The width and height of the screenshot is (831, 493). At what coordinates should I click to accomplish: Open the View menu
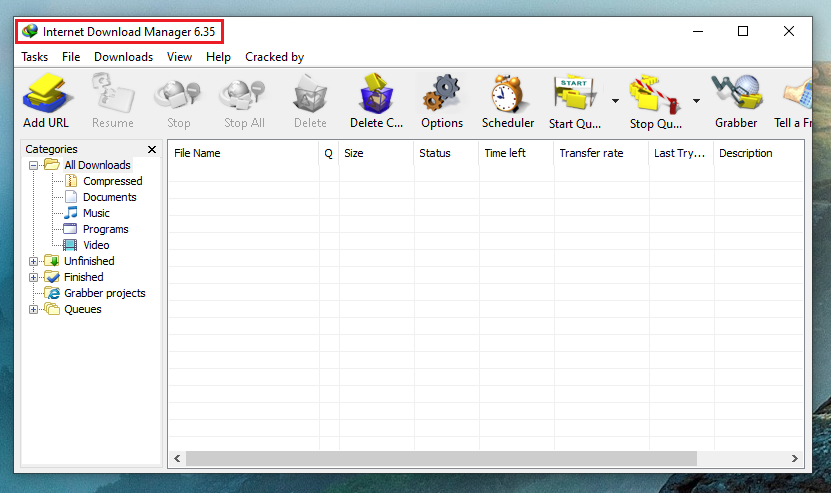click(x=179, y=57)
